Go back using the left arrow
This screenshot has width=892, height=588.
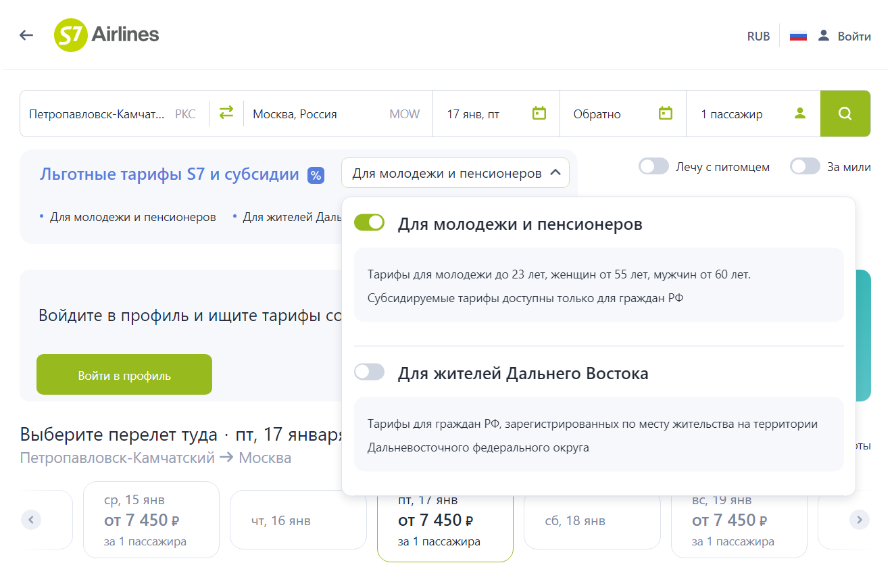(26, 35)
